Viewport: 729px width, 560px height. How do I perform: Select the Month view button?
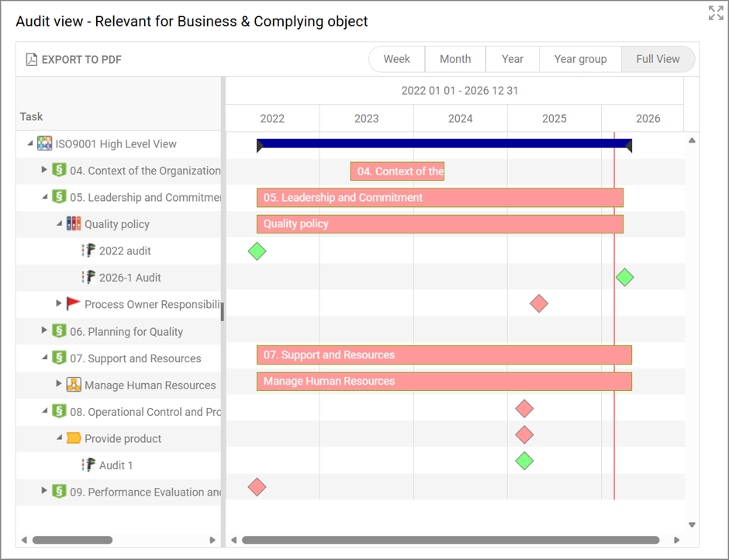455,59
